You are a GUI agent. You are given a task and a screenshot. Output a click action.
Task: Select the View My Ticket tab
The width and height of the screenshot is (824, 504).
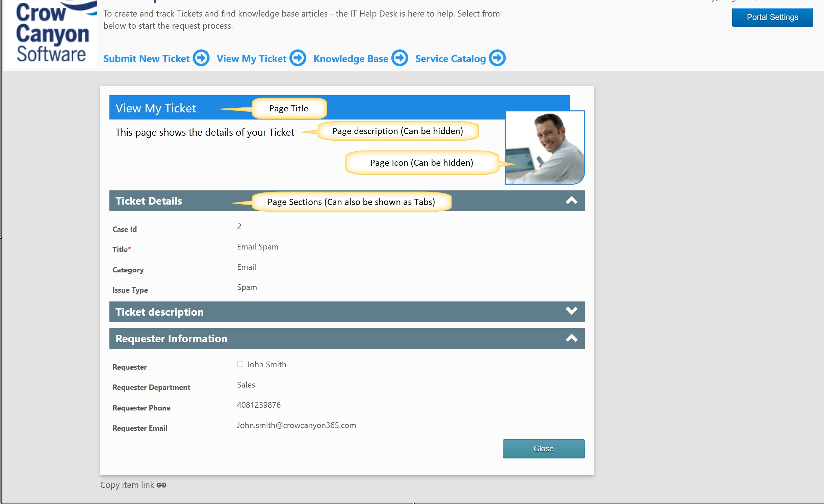pyautogui.click(x=251, y=58)
